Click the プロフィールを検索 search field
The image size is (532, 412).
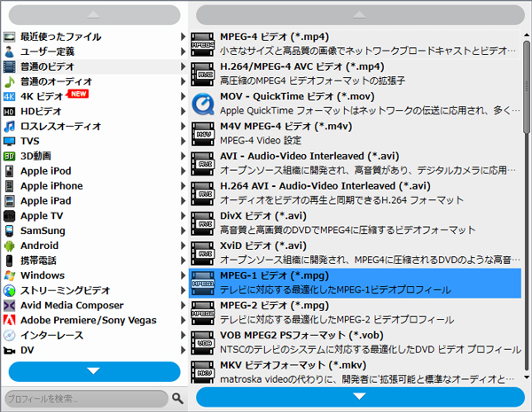click(x=87, y=399)
